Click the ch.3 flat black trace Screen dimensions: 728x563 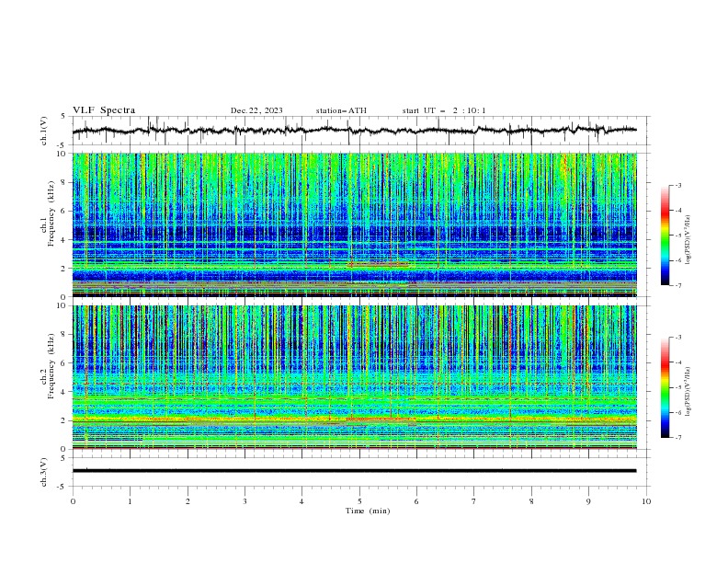(354, 471)
